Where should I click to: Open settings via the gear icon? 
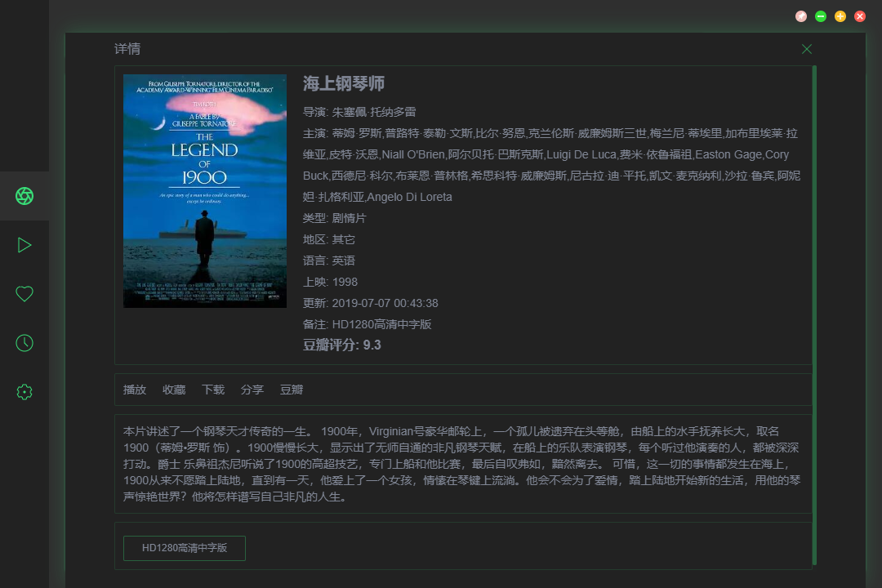pos(24,392)
